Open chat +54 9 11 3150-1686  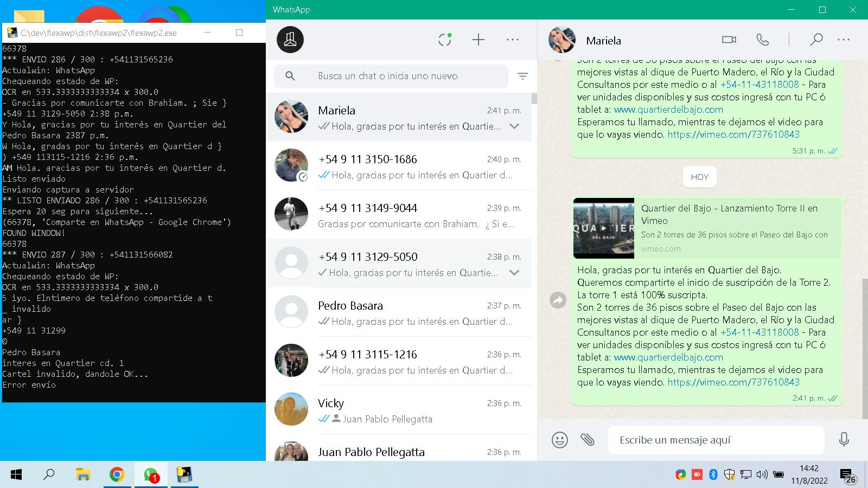pos(399,166)
